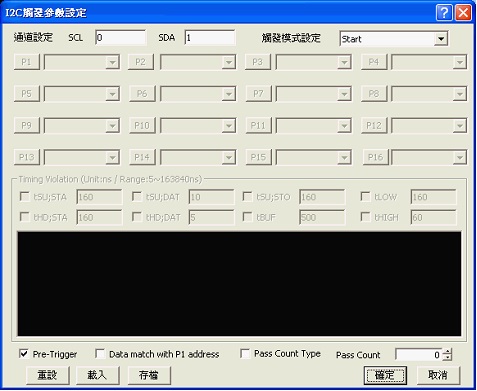Open the dropdown next to P7
The width and height of the screenshot is (477, 391).
[344, 94]
